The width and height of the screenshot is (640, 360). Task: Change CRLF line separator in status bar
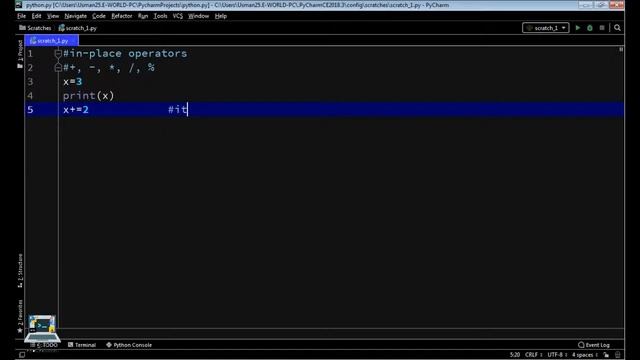pyautogui.click(x=533, y=355)
